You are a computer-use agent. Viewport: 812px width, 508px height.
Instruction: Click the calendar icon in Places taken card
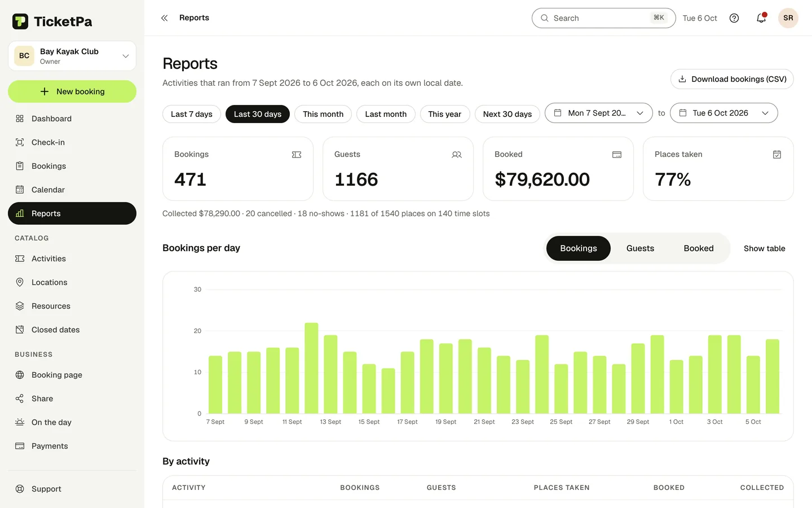coord(777,155)
